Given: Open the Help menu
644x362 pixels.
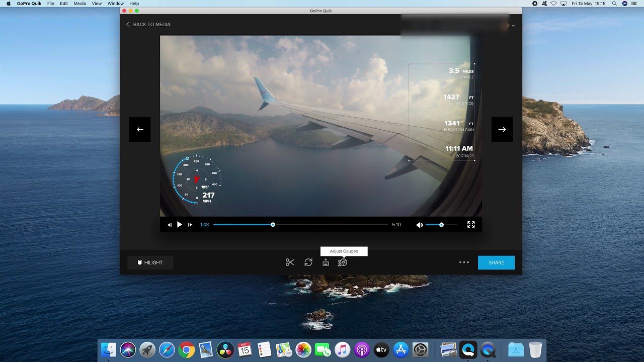Looking at the screenshot, I should click(134, 4).
